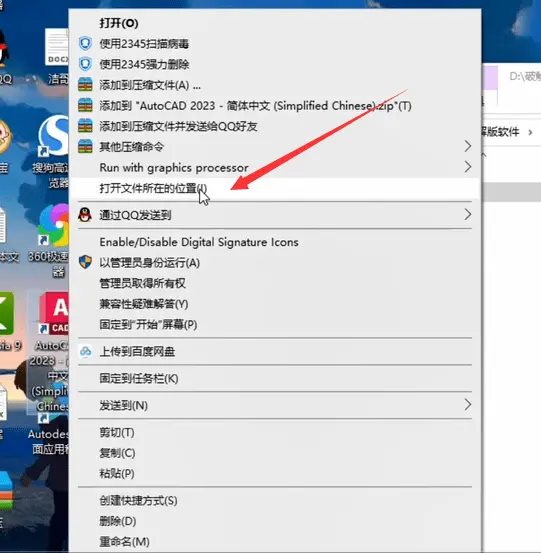The height and width of the screenshot is (553, 541).
Task: Click the UAC shield icon beside 以管理员身份运行
Action: (85, 262)
